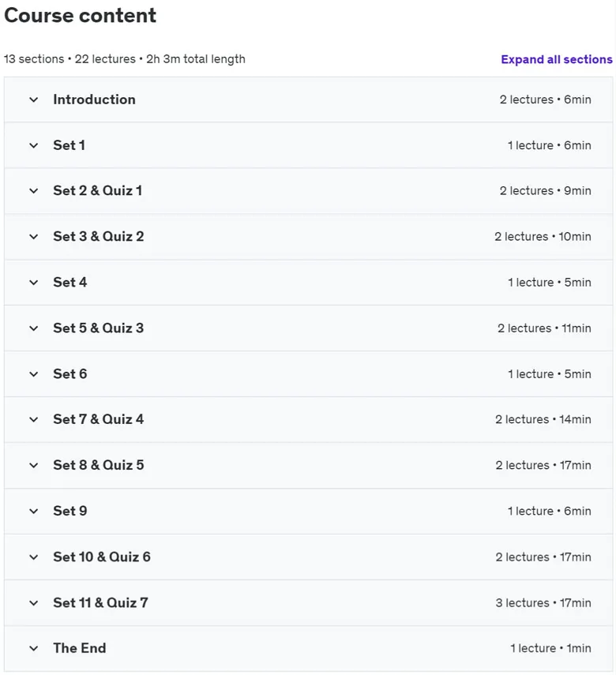Click Expand all sections link

557,59
